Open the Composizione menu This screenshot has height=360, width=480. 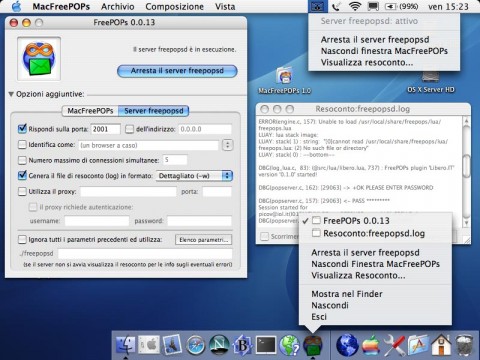(x=174, y=7)
